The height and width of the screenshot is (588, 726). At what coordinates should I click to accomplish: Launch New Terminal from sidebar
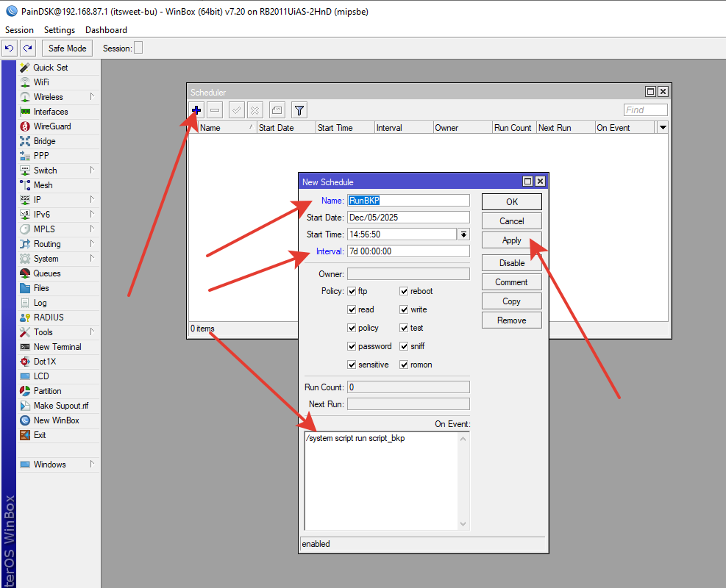(57, 347)
